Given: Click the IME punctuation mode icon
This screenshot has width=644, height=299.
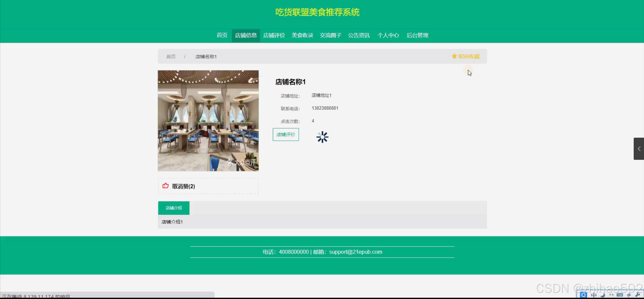Looking at the screenshot, I should (x=611, y=295).
